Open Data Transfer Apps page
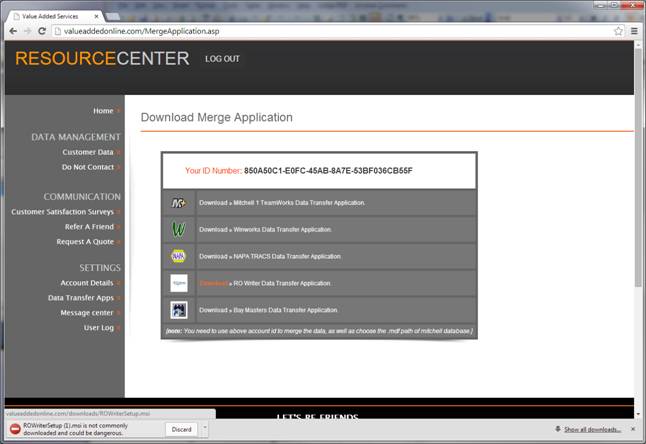 [81, 298]
